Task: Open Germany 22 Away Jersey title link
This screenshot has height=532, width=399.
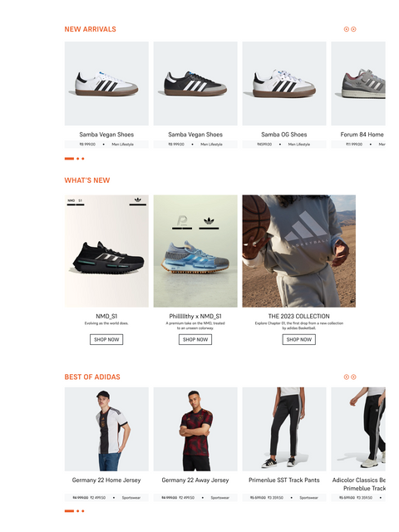Action: tap(195, 480)
